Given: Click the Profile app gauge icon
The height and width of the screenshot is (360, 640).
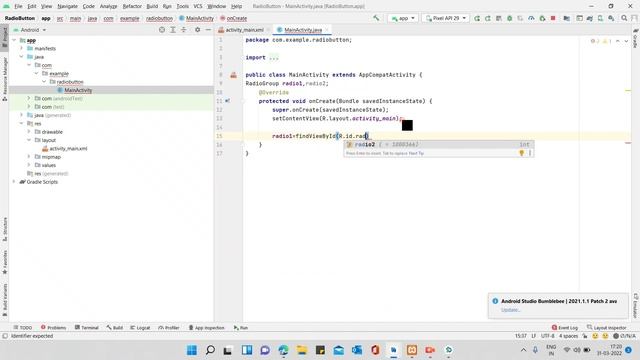Looking at the screenshot, I should coord(531,18).
